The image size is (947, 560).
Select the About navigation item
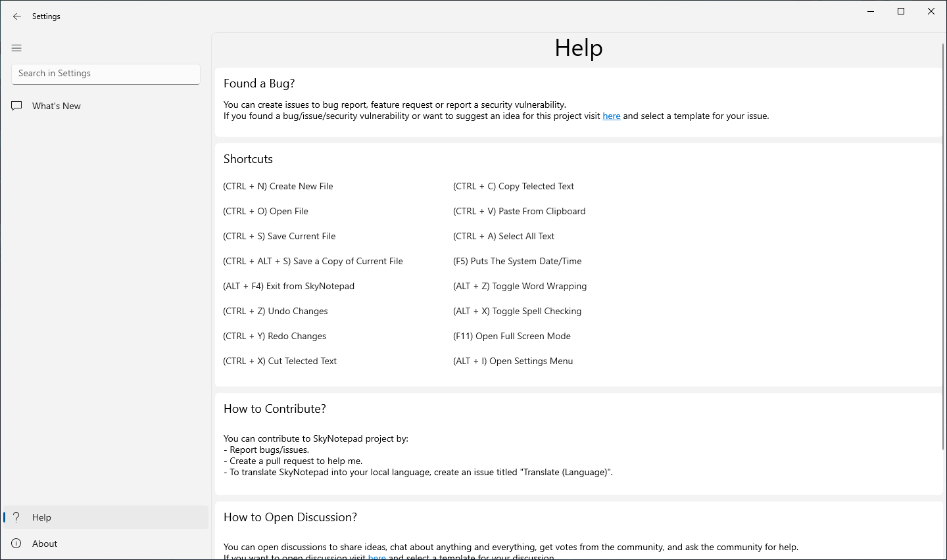click(x=45, y=544)
